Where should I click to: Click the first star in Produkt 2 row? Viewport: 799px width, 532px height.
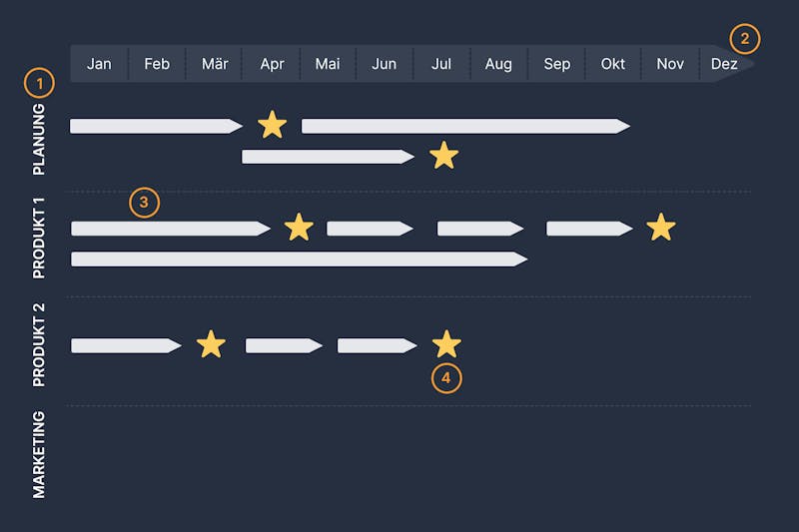click(x=211, y=344)
